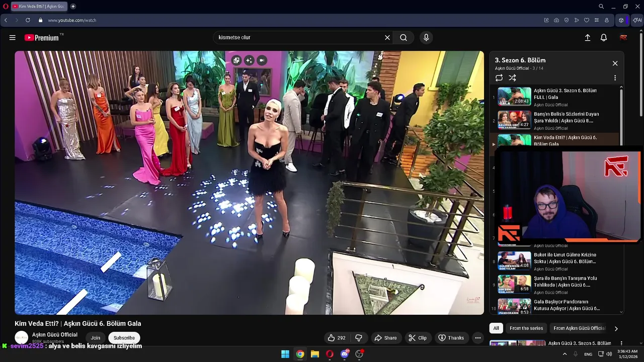
Task: Toggle playlist shuffle
Action: tap(512, 78)
